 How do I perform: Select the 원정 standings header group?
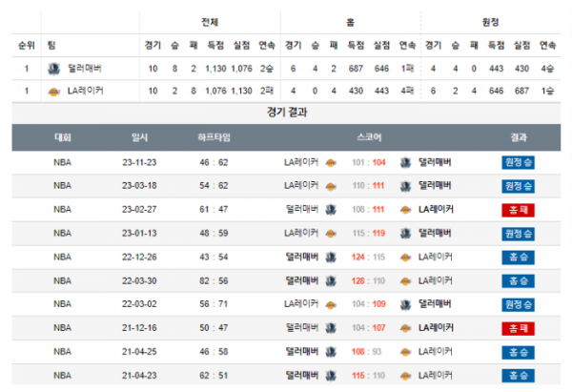(491, 22)
